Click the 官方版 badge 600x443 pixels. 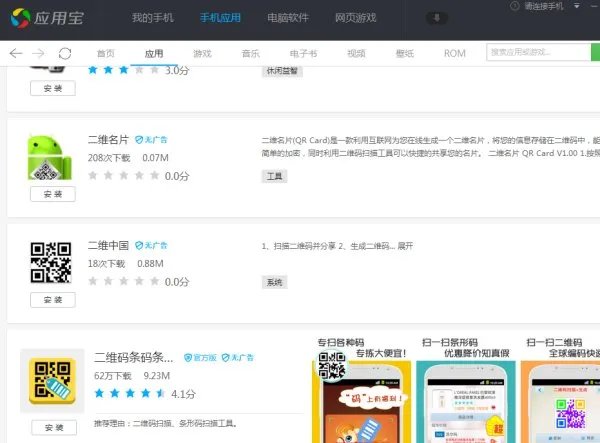[200, 358]
